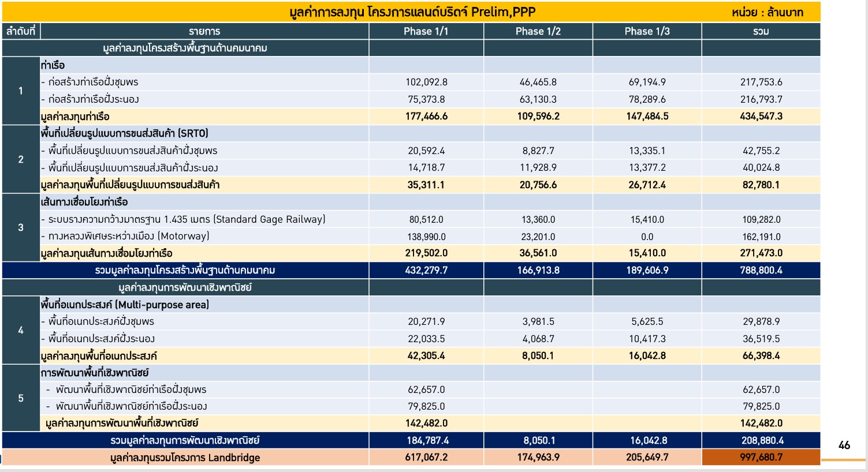Image resolution: width=868 pixels, height=472 pixels.
Task: Click the total 788,800.4
Action: pyautogui.click(x=761, y=270)
